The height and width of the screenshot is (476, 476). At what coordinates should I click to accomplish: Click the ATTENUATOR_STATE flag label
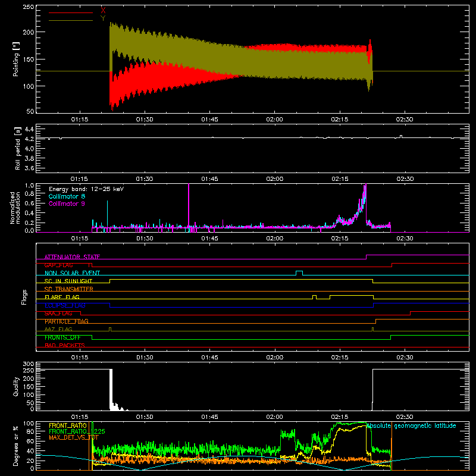tap(72, 257)
